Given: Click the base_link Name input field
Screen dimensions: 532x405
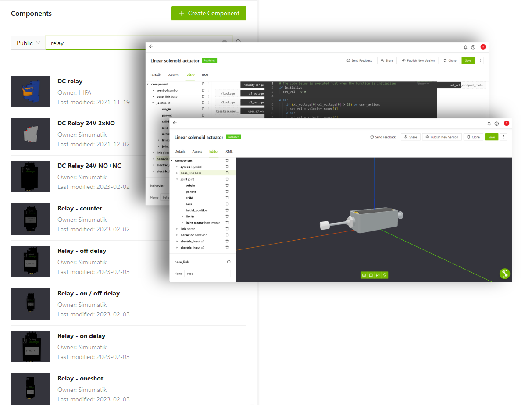Looking at the screenshot, I should click(207, 274).
